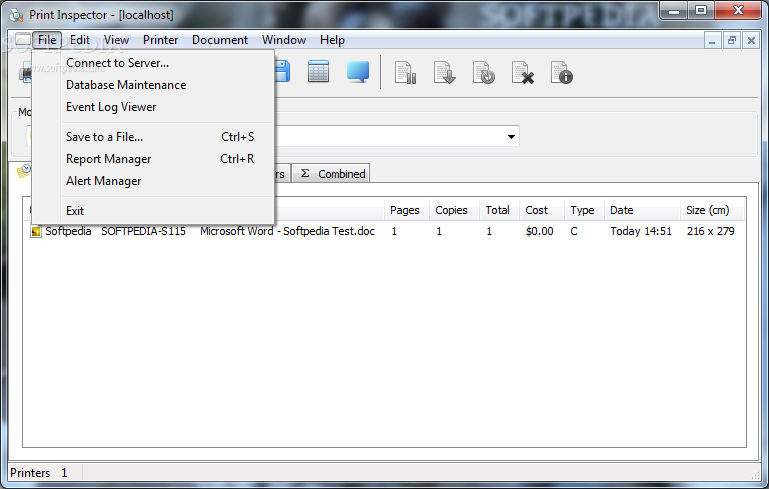Choose Exit in the File menu
769x489 pixels.
75,211
